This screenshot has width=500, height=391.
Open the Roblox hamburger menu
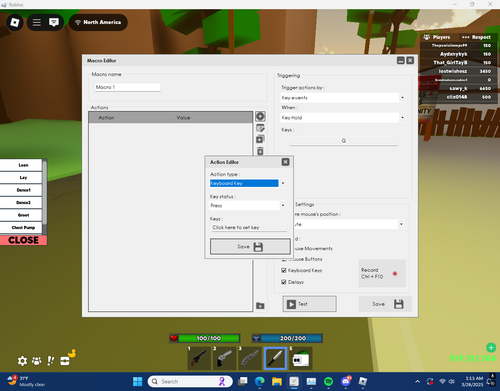pyautogui.click(x=37, y=22)
